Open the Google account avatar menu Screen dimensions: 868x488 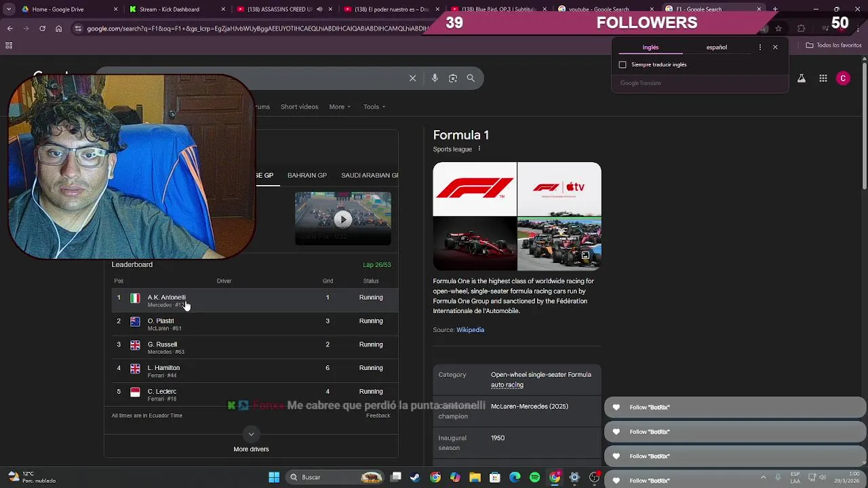(x=843, y=79)
